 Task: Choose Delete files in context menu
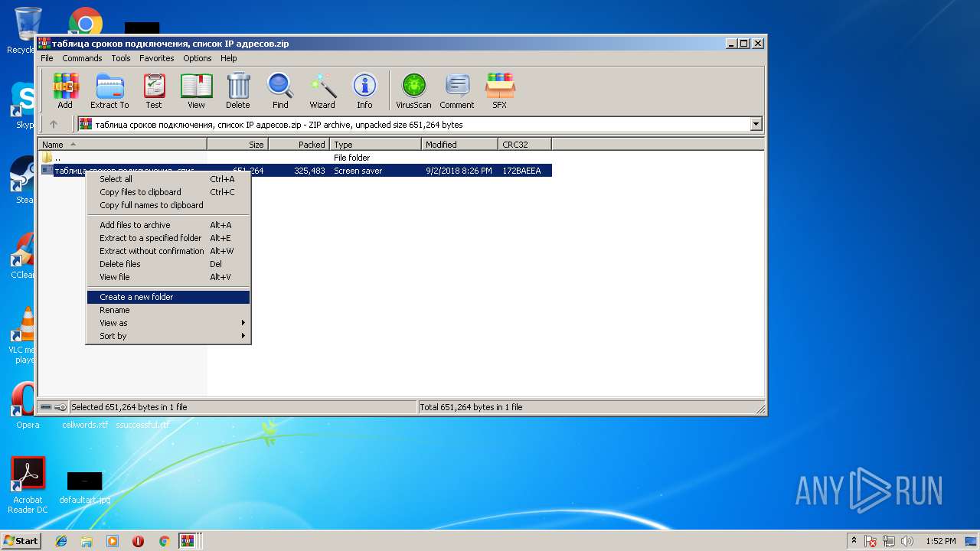(168, 264)
